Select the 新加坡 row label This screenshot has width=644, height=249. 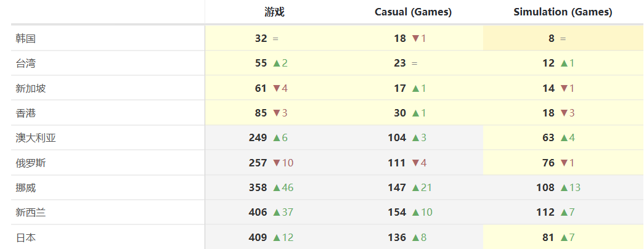(x=31, y=88)
